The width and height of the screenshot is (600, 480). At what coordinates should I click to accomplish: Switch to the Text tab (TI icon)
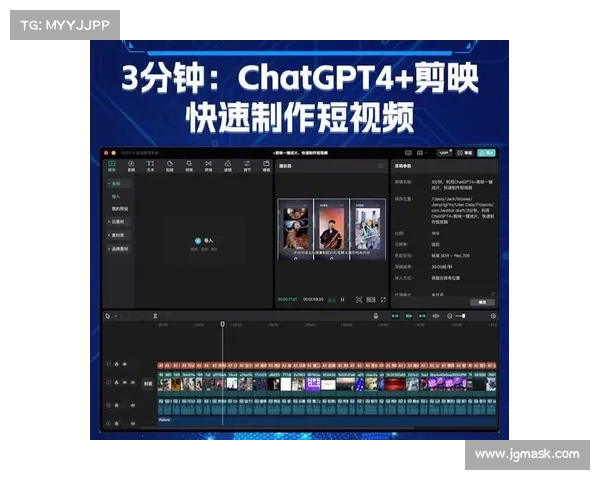coord(150,166)
